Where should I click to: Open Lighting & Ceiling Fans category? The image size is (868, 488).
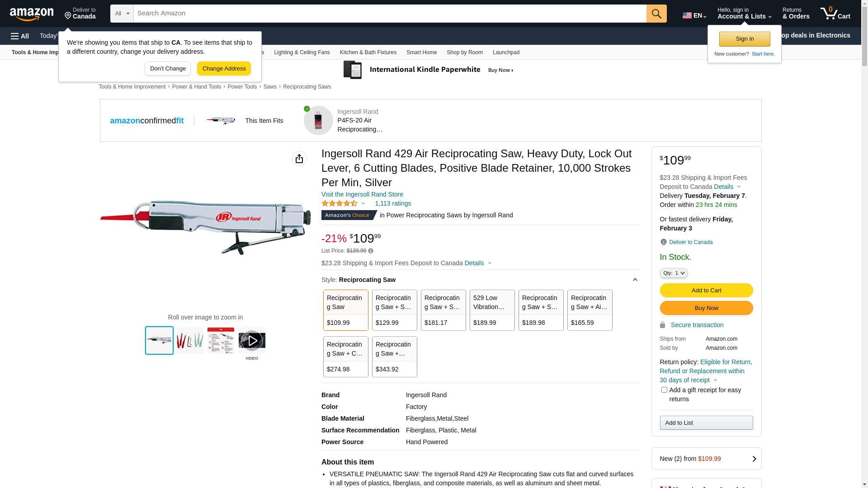click(302, 52)
